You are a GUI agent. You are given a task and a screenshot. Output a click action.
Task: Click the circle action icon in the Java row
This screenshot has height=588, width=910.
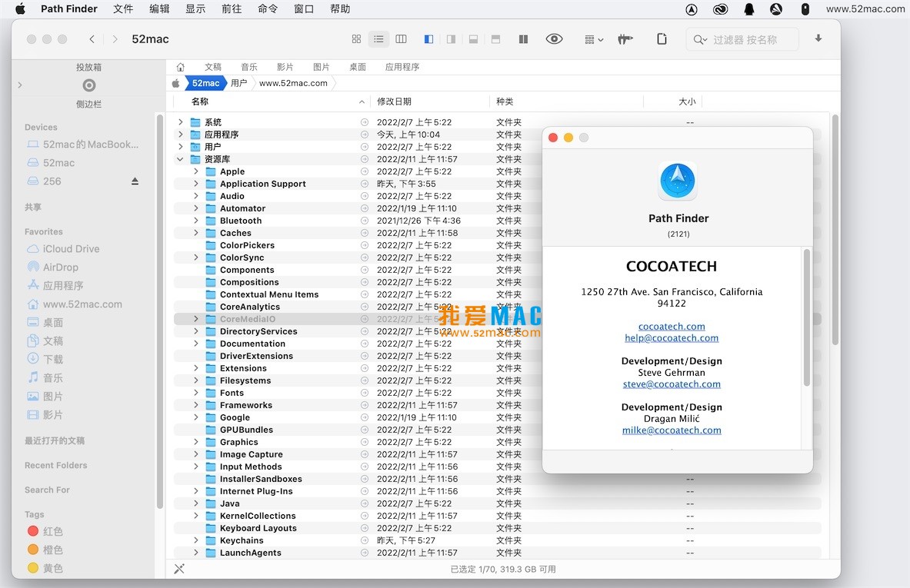[x=365, y=504]
